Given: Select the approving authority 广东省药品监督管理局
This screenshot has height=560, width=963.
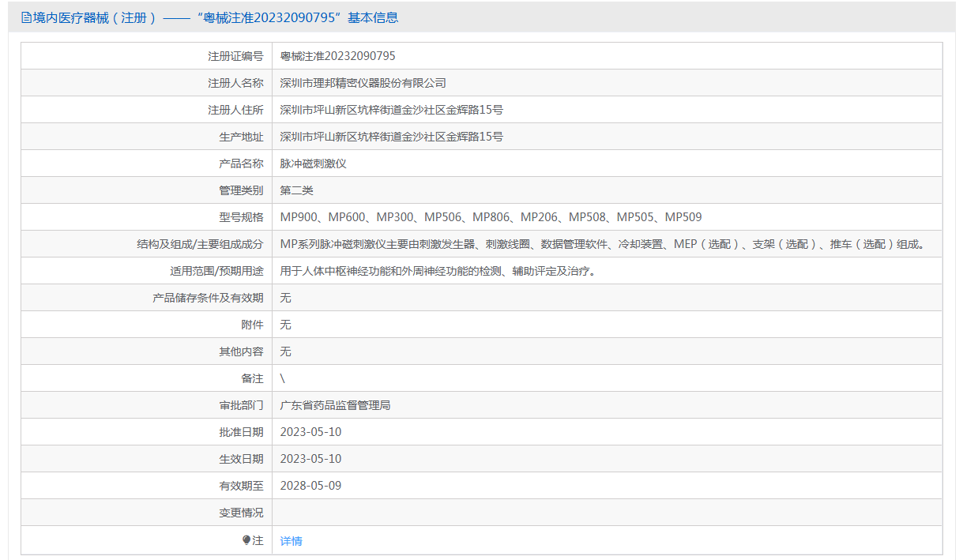Looking at the screenshot, I should [336, 405].
